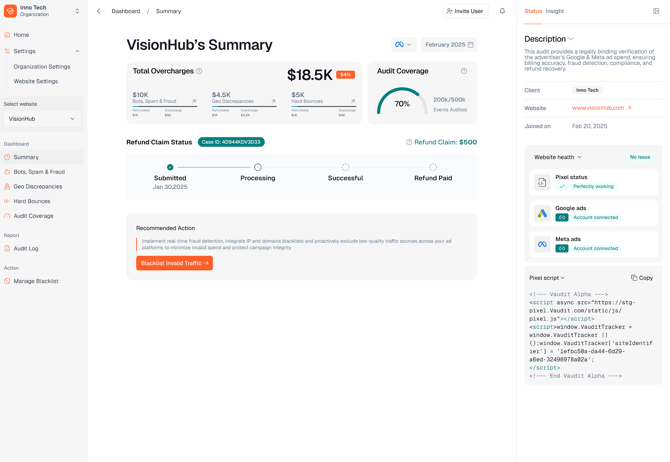This screenshot has height=462, width=670.
Task: Click the Audit Coverage help icon
Action: coord(464,71)
